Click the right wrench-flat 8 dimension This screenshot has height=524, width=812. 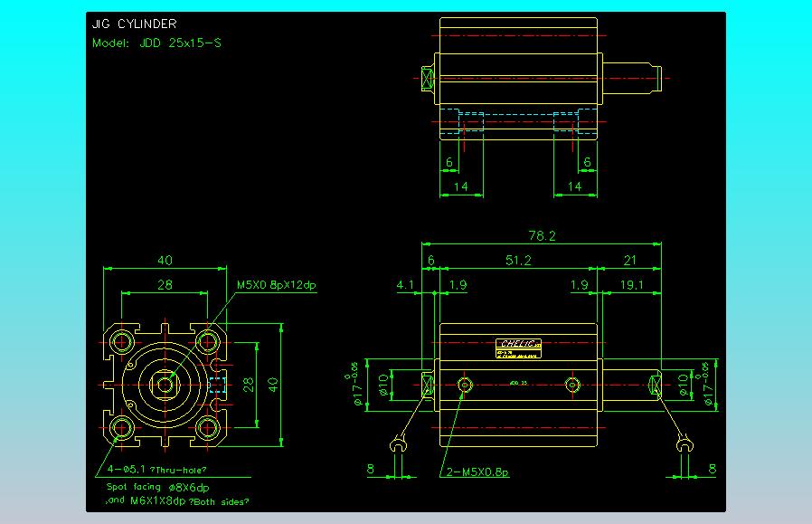click(x=712, y=469)
